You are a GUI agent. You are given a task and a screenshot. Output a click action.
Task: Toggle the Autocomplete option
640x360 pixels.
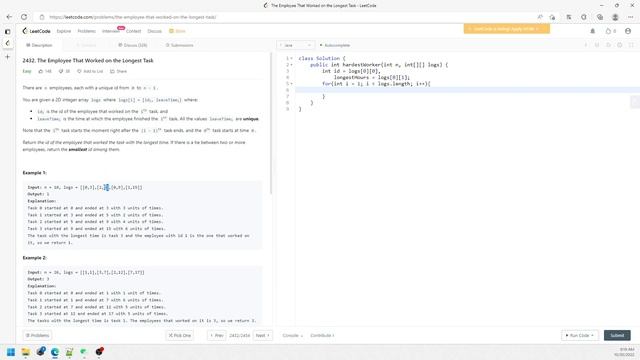coord(335,45)
